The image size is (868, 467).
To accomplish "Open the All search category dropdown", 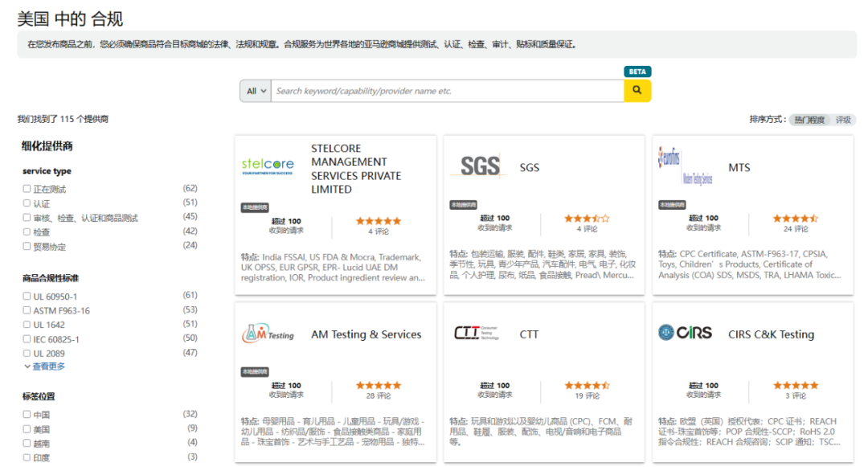I will 256,91.
